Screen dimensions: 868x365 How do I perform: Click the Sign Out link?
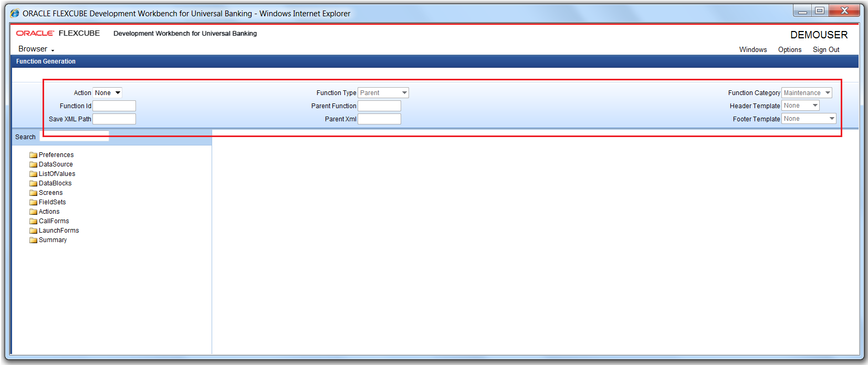point(826,50)
